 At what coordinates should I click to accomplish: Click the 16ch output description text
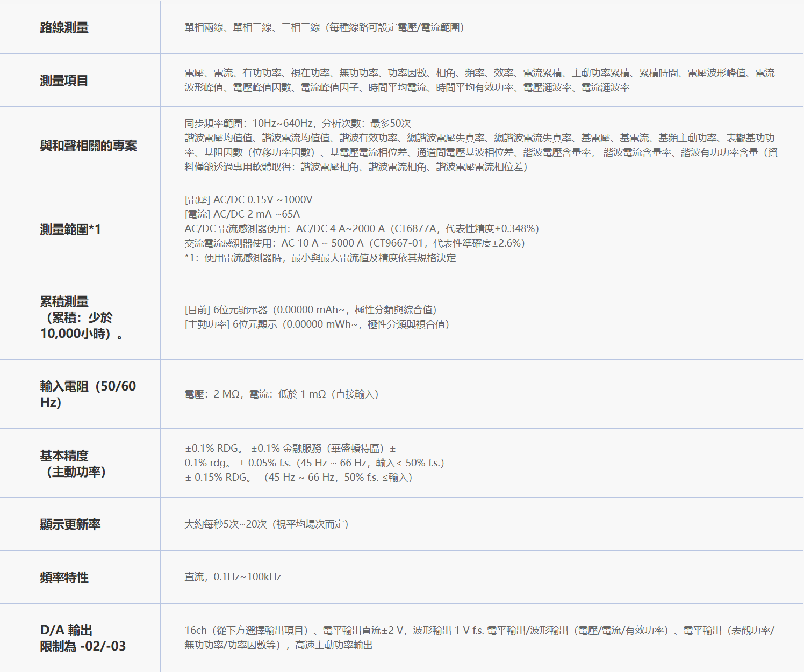coord(480,638)
